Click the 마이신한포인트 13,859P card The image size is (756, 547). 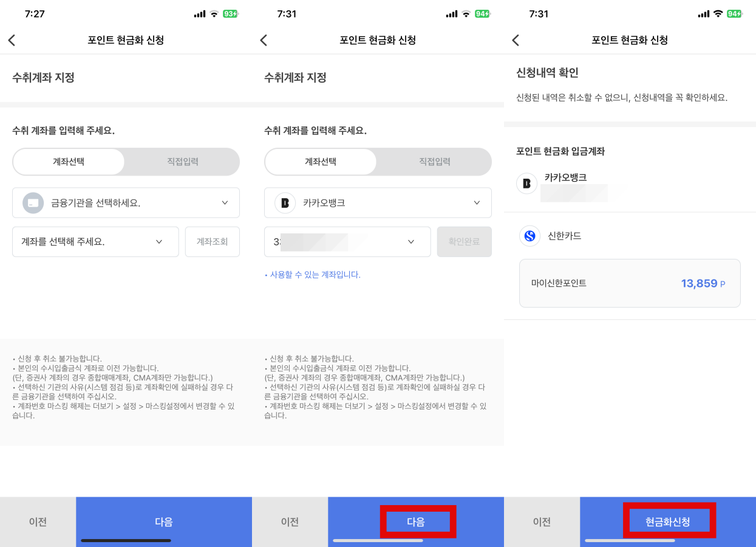[630, 284]
